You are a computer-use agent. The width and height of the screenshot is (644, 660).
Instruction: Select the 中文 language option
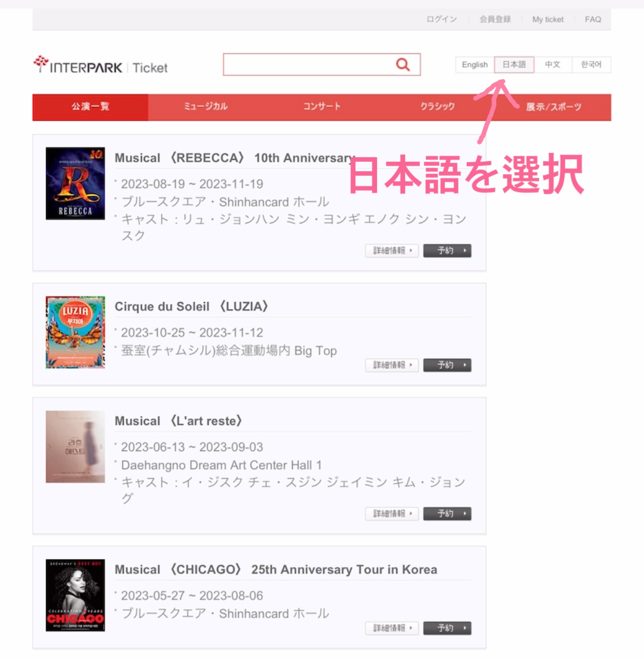[x=553, y=64]
